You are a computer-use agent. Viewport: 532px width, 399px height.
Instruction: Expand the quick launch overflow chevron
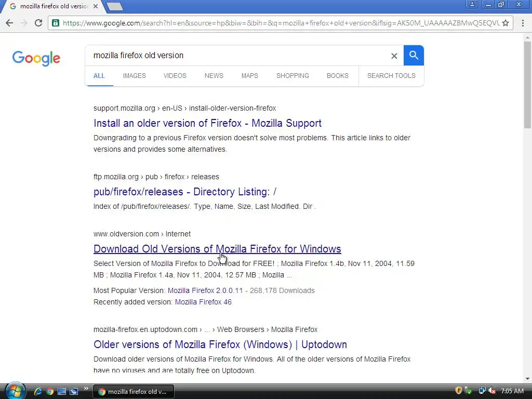tap(86, 388)
